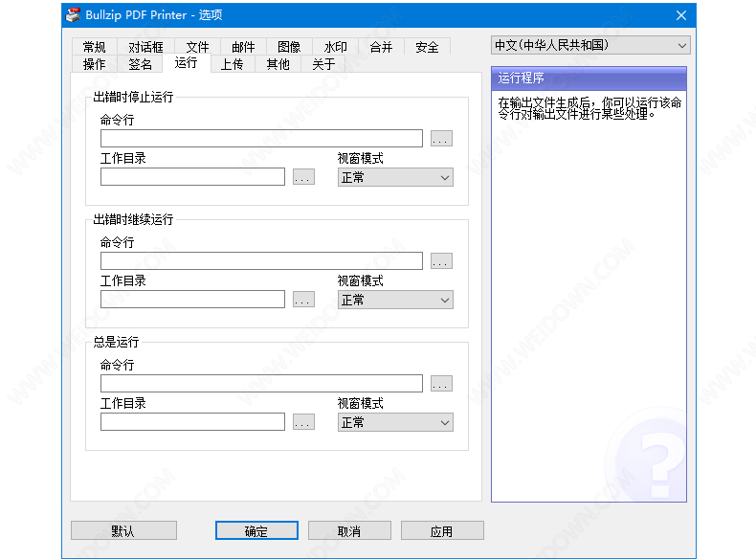Go to the 水印 tab
756x560 pixels.
(x=335, y=47)
